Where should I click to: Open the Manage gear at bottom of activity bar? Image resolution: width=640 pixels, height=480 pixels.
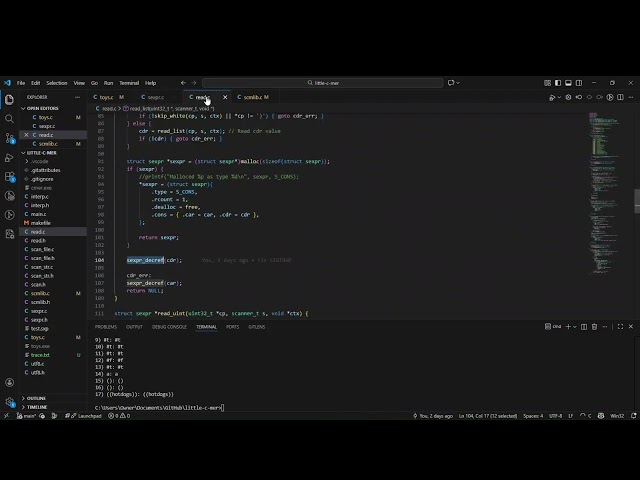(x=10, y=400)
